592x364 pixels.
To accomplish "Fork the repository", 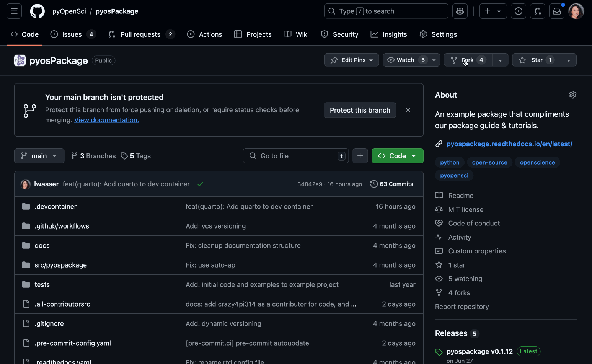I will 468,60.
